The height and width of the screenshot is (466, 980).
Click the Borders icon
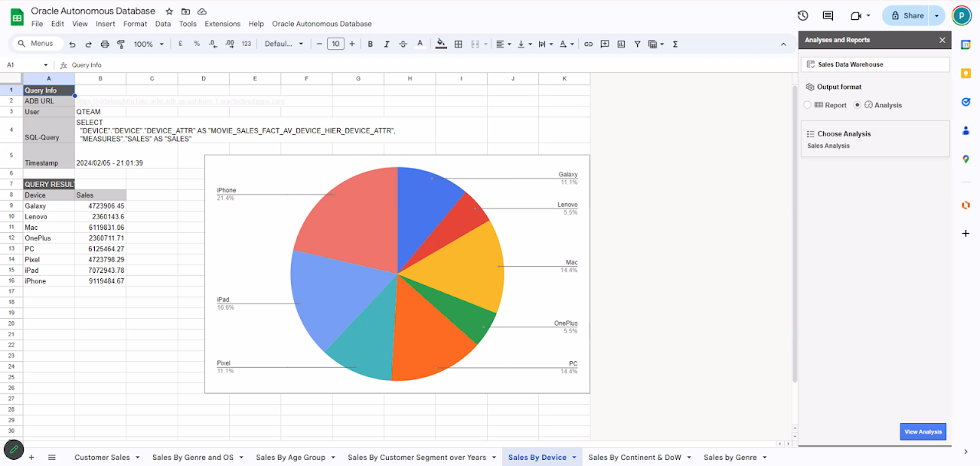(x=458, y=44)
